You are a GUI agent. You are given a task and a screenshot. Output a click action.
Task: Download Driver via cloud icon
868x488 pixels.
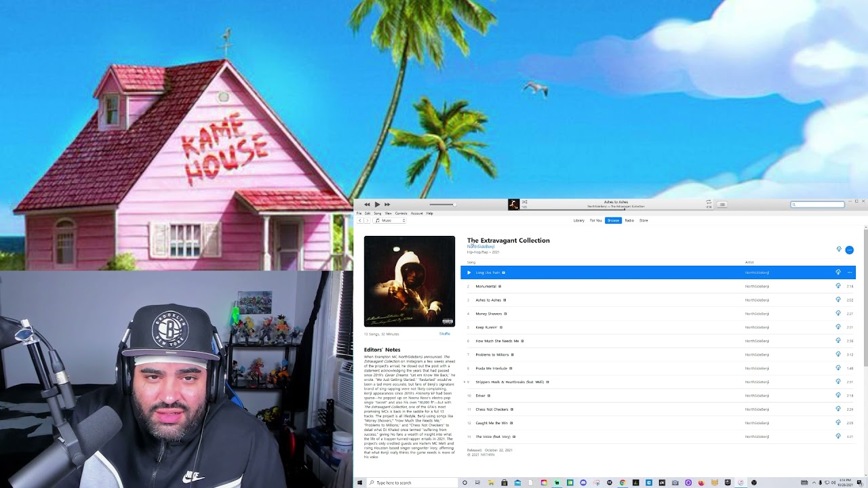point(838,396)
